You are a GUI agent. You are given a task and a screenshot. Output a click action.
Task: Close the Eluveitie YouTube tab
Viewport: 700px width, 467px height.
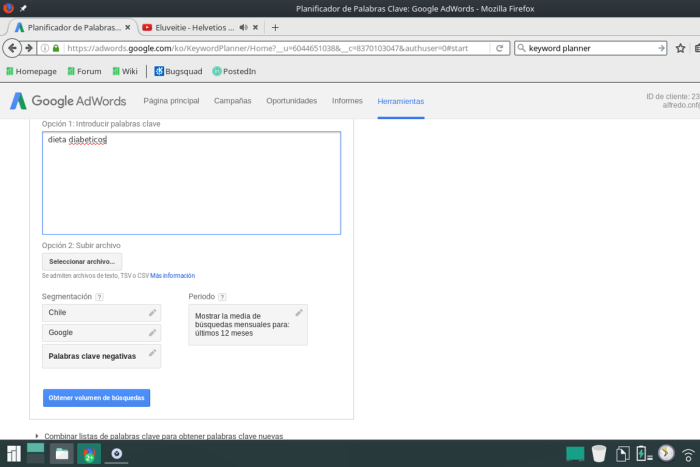pyautogui.click(x=255, y=28)
